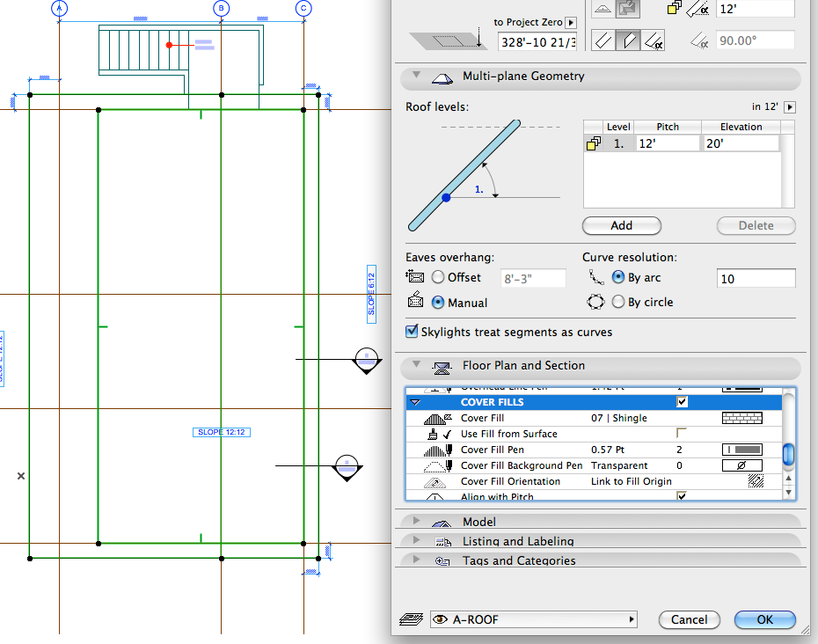The image size is (818, 644).
Task: Select single-plane roof construction icon
Action: [603, 9]
